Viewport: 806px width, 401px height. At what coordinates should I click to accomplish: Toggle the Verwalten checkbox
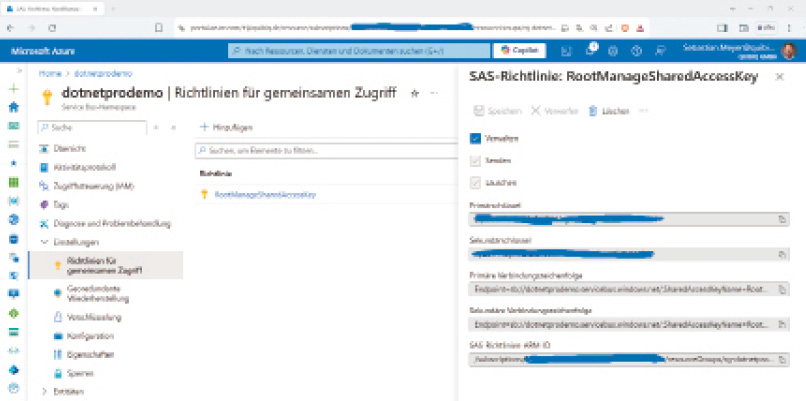[475, 138]
